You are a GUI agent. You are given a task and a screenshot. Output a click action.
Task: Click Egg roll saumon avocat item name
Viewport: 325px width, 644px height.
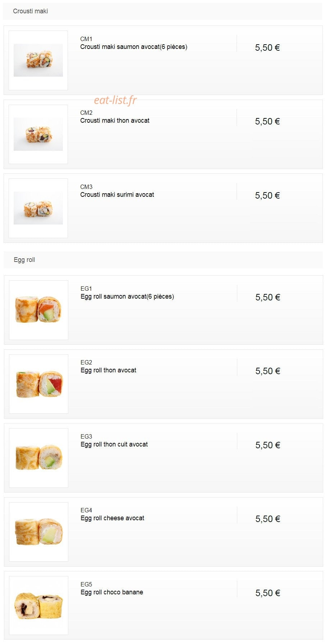click(x=127, y=296)
